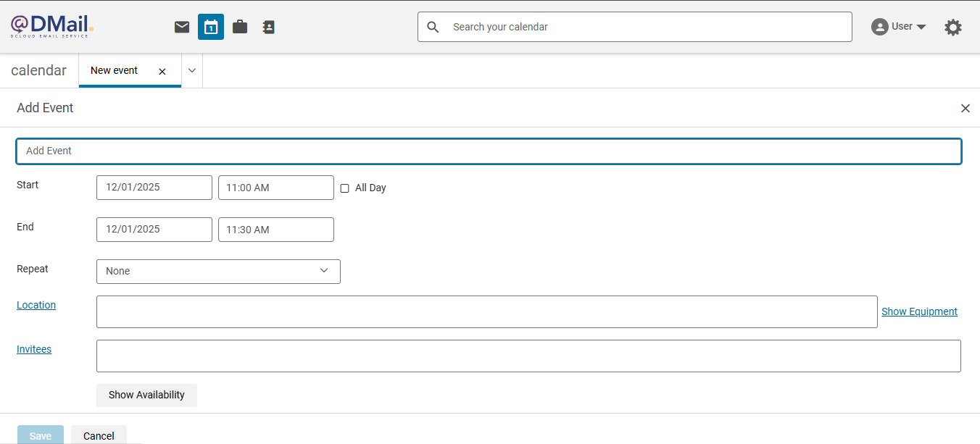Viewport: 980px width, 444px height.
Task: Click the Calendar icon in top bar
Action: [211, 27]
